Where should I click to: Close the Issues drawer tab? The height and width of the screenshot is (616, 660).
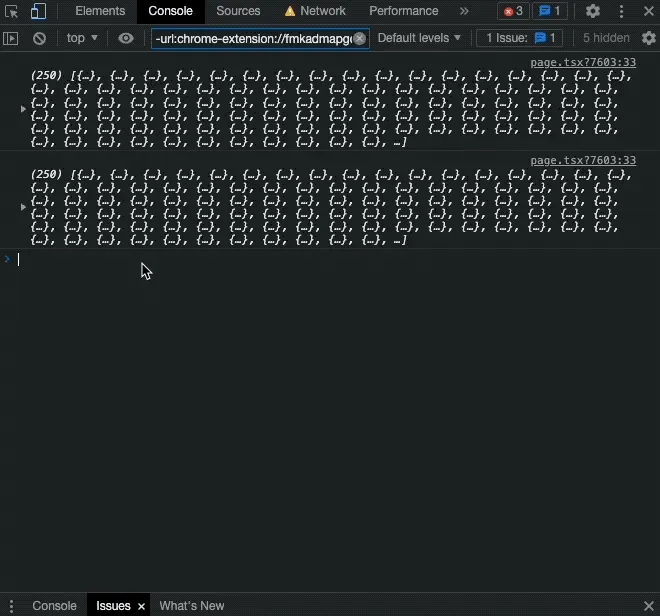tap(141, 606)
